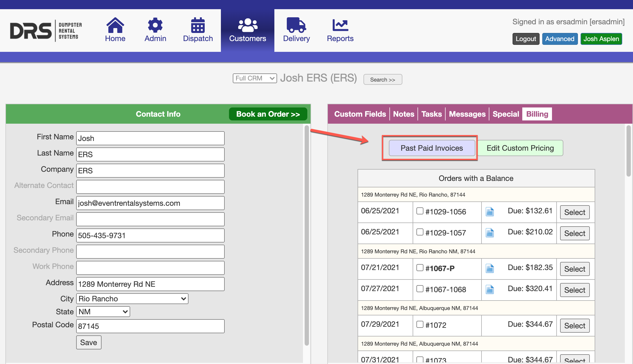Check the box for order #1029-1057
This screenshot has width=633, height=364.
[x=420, y=232]
